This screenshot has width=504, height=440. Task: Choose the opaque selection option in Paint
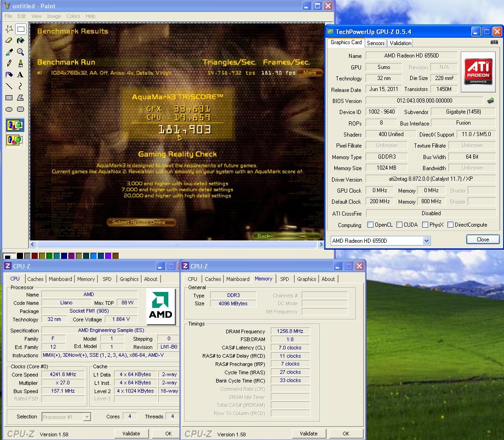click(15, 125)
